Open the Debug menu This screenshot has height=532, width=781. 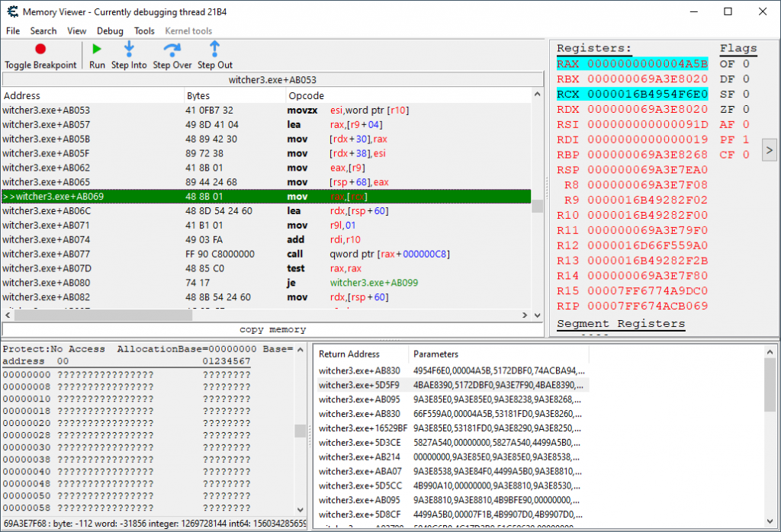[x=110, y=31]
